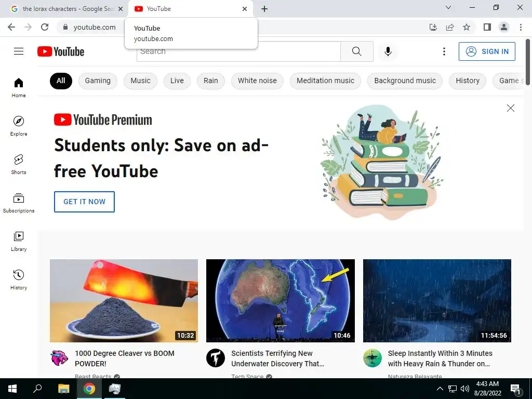Close the lorax characters tab
Image resolution: width=532 pixels, height=399 pixels.
121,9
